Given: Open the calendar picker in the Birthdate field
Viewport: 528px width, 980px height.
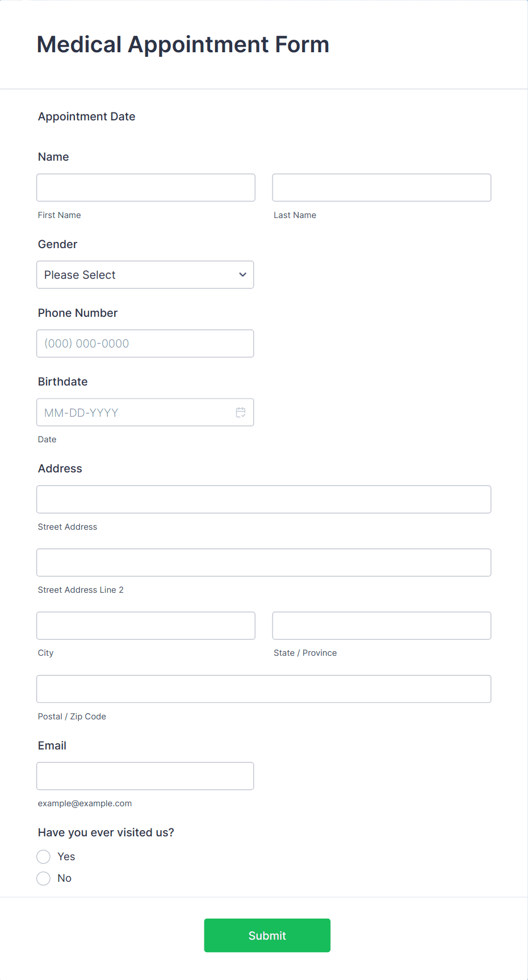Looking at the screenshot, I should 241,412.
